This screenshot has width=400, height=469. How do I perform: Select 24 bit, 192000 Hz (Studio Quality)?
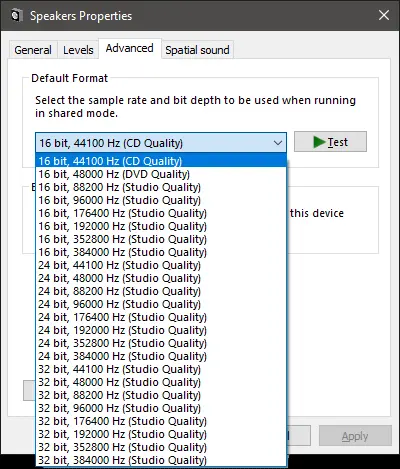click(x=161, y=330)
